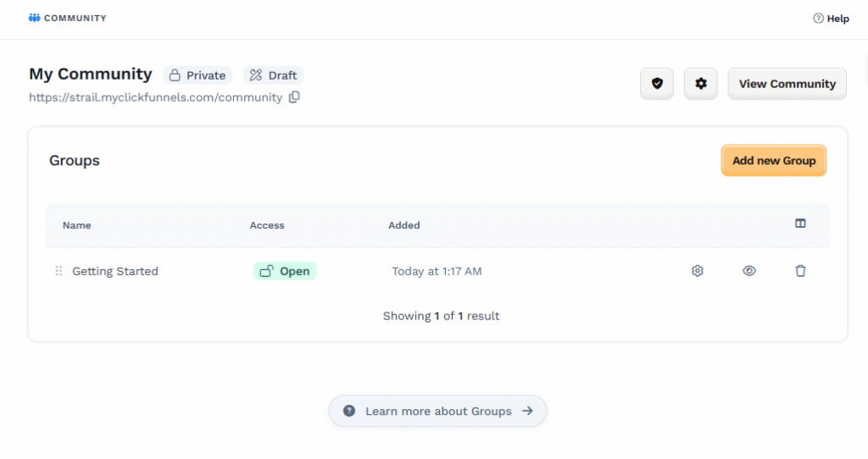Click the View Community button

(x=787, y=84)
